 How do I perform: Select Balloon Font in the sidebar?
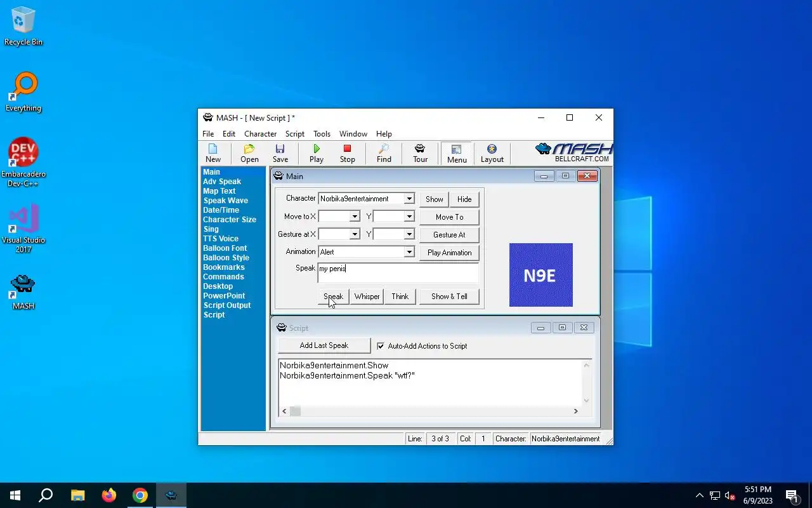click(225, 248)
